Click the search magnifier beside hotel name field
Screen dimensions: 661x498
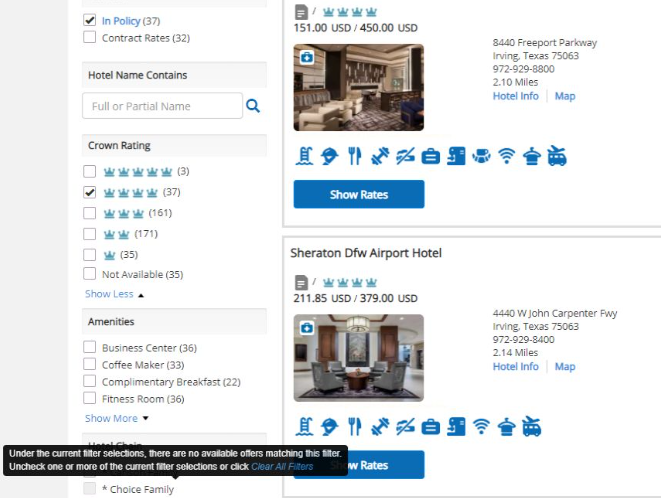[253, 105]
